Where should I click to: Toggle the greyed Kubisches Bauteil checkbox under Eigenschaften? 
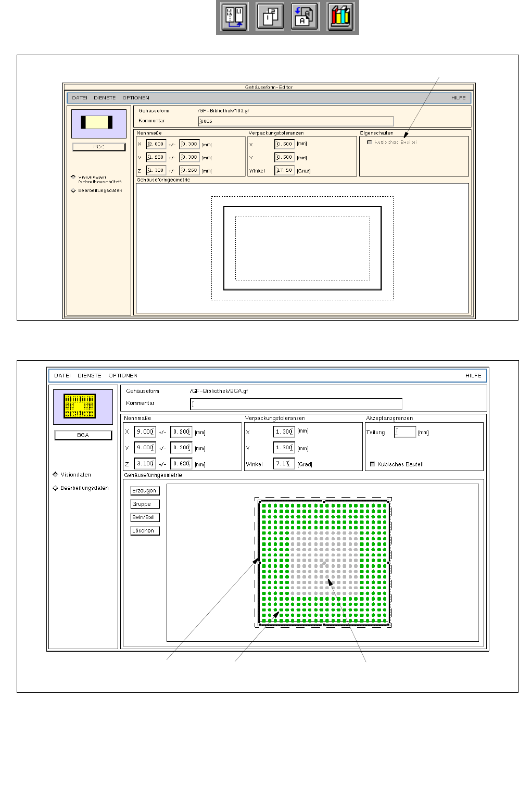tap(370, 142)
